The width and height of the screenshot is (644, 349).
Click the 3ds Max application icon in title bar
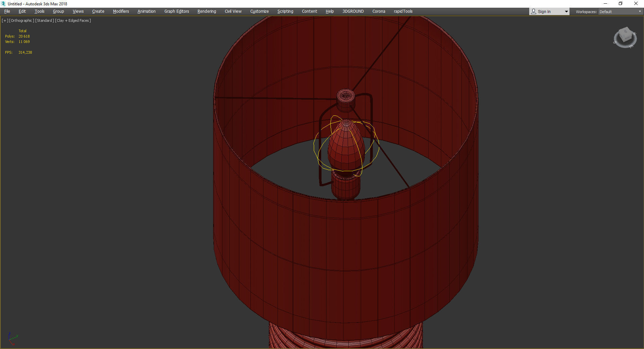[x=4, y=4]
